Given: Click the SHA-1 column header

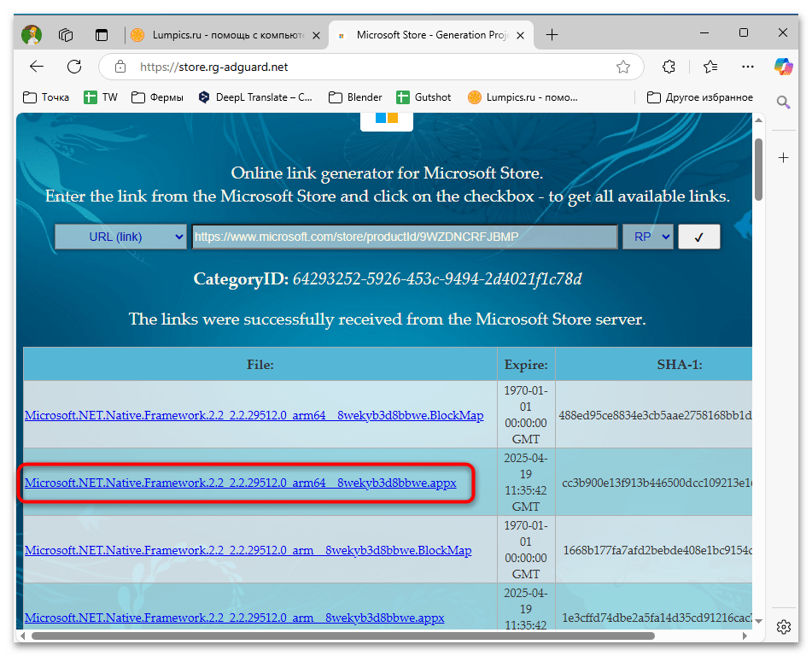Looking at the screenshot, I should tap(655, 365).
